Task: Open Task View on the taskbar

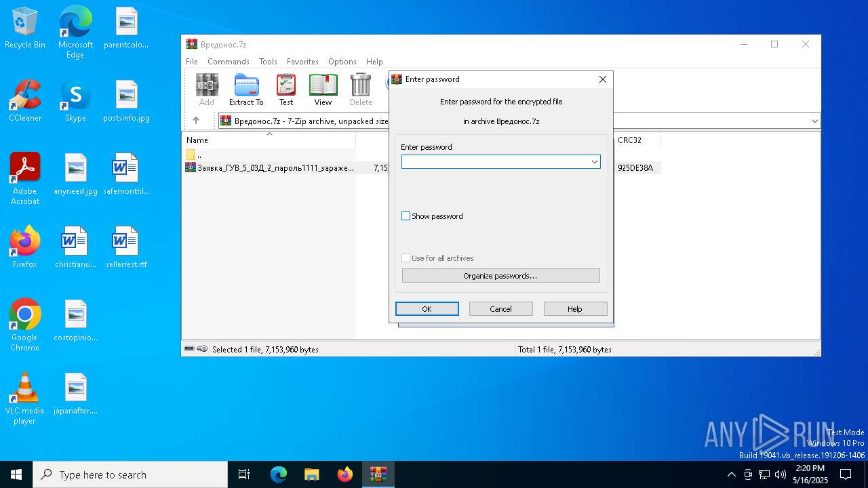Action: pos(244,474)
